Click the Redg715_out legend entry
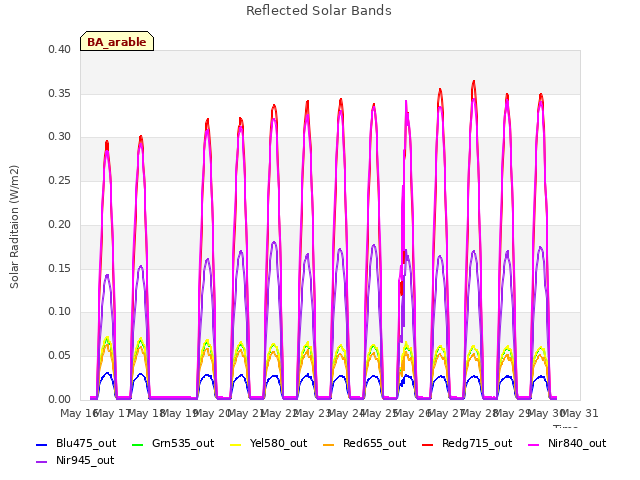This screenshot has width=640, height=480. click(x=467, y=443)
